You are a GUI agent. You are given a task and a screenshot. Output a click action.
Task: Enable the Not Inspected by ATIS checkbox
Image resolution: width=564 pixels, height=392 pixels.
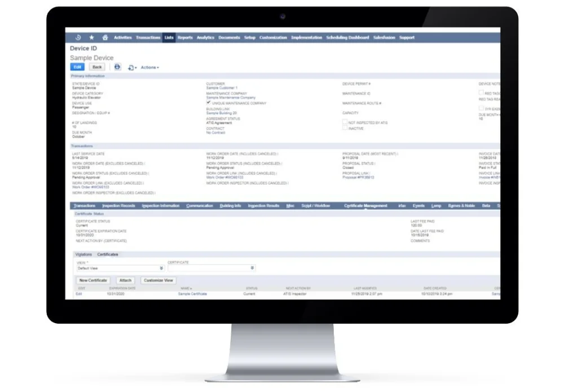coord(345,122)
